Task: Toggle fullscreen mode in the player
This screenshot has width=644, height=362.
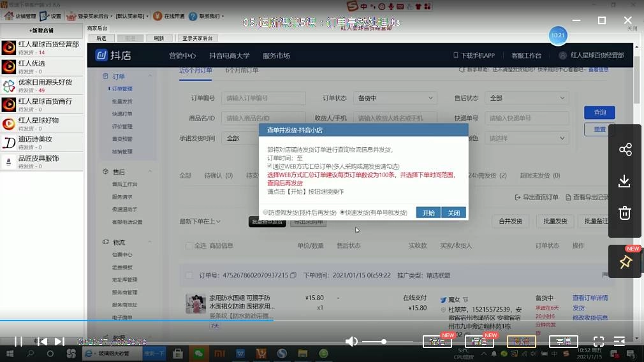Action: click(x=599, y=342)
